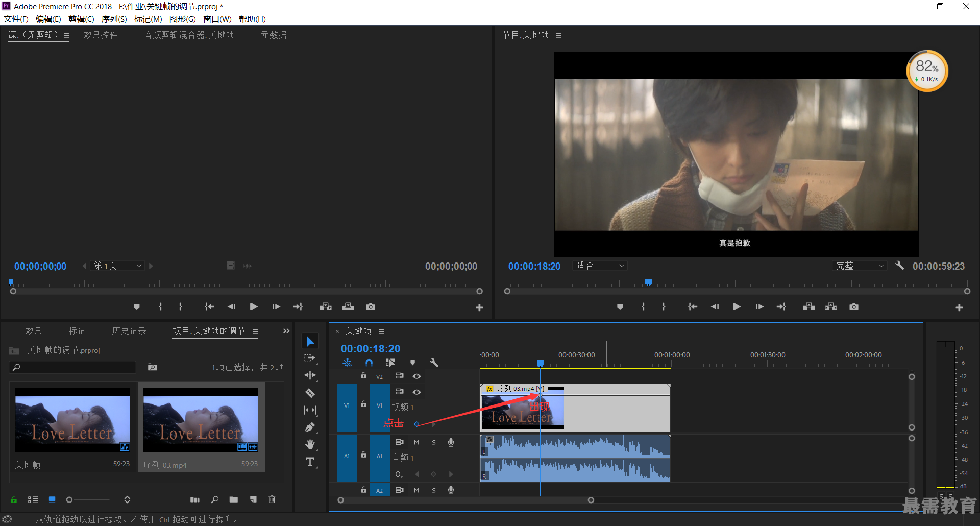Open Program monitor button editor plus

click(959, 307)
